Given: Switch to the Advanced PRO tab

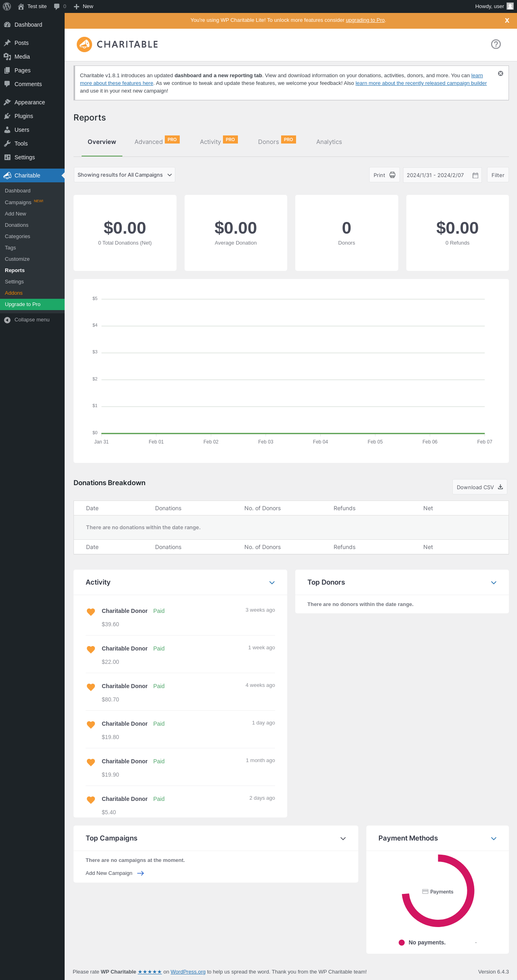Looking at the screenshot, I should (x=157, y=142).
